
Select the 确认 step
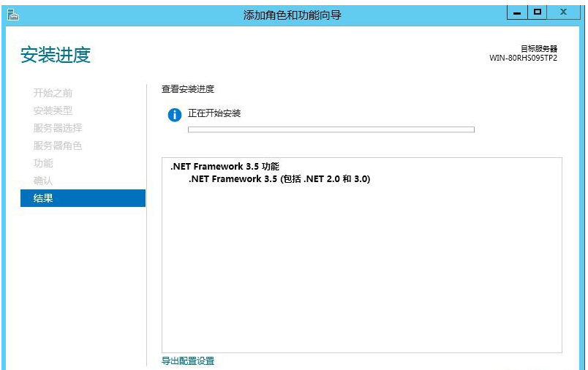(x=43, y=181)
